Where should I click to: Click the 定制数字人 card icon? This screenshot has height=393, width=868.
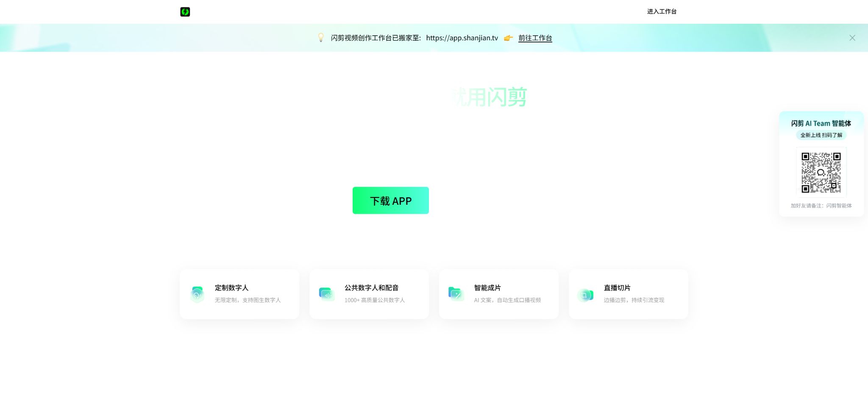[x=197, y=294]
